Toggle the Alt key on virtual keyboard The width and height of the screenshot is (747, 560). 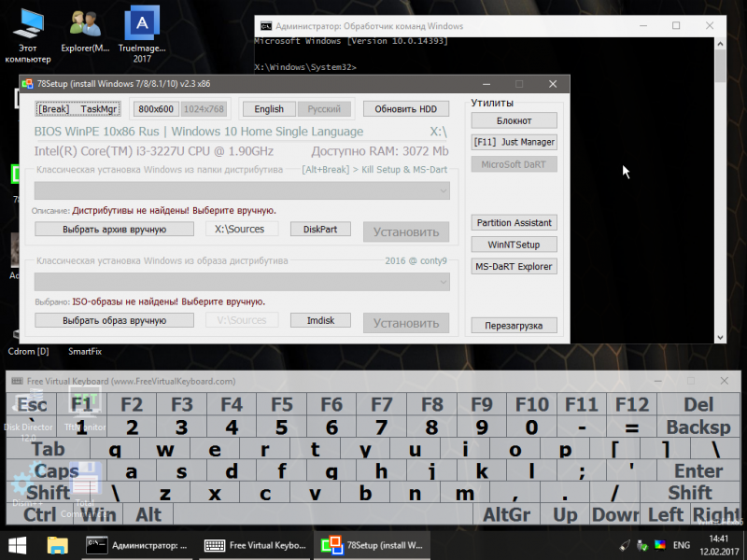(x=148, y=514)
